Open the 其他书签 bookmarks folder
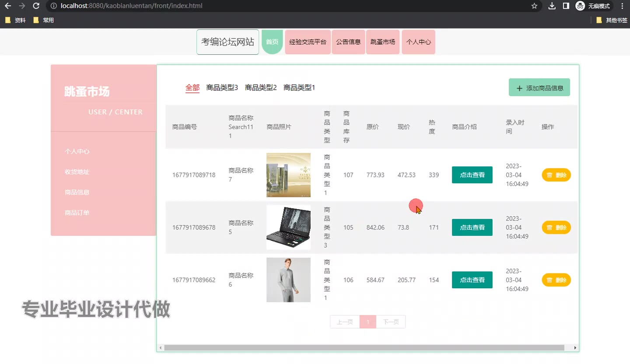This screenshot has width=630, height=364. click(612, 20)
